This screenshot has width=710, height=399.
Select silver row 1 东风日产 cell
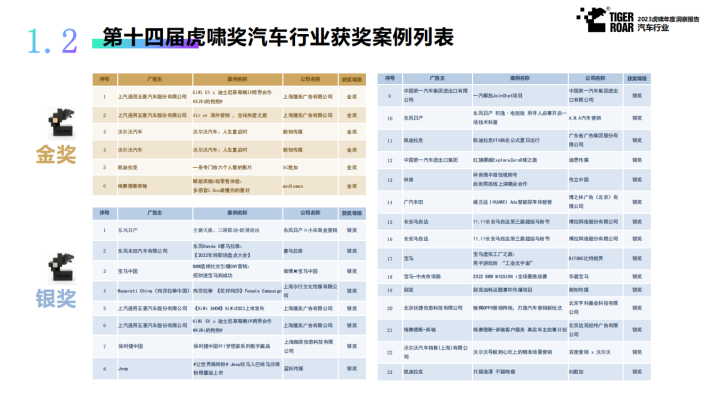(x=155, y=230)
